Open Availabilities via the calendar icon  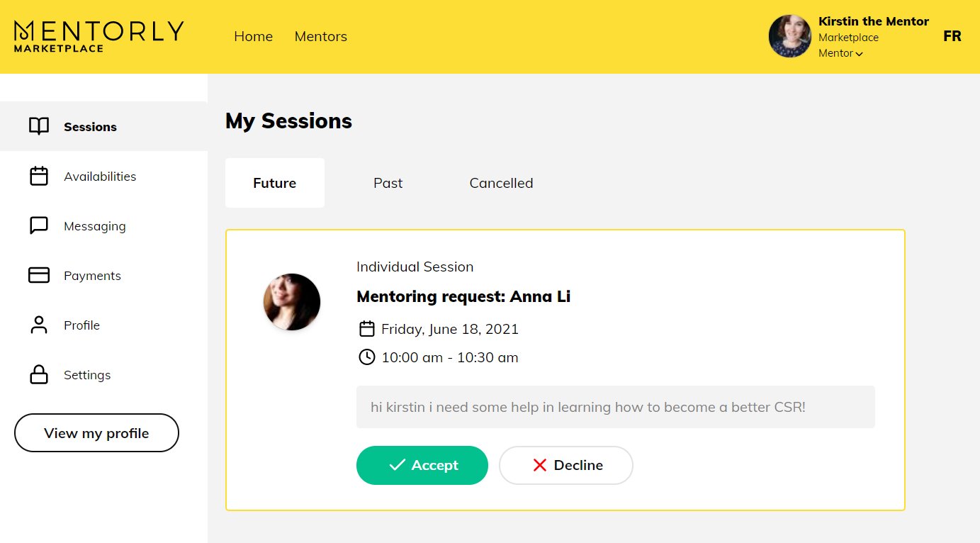pos(39,176)
